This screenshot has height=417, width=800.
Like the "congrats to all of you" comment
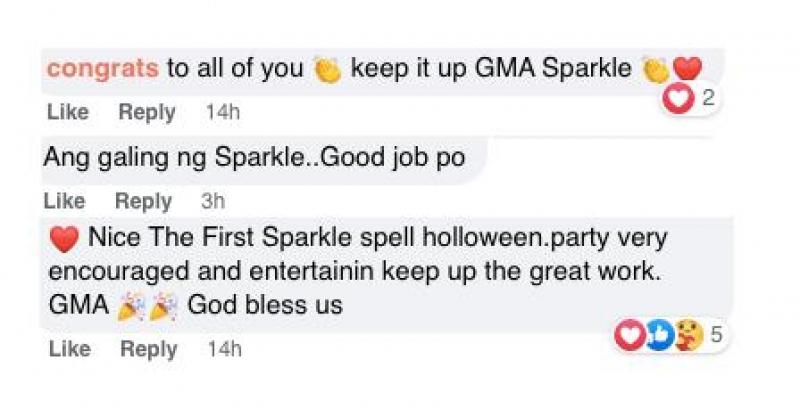(x=68, y=112)
